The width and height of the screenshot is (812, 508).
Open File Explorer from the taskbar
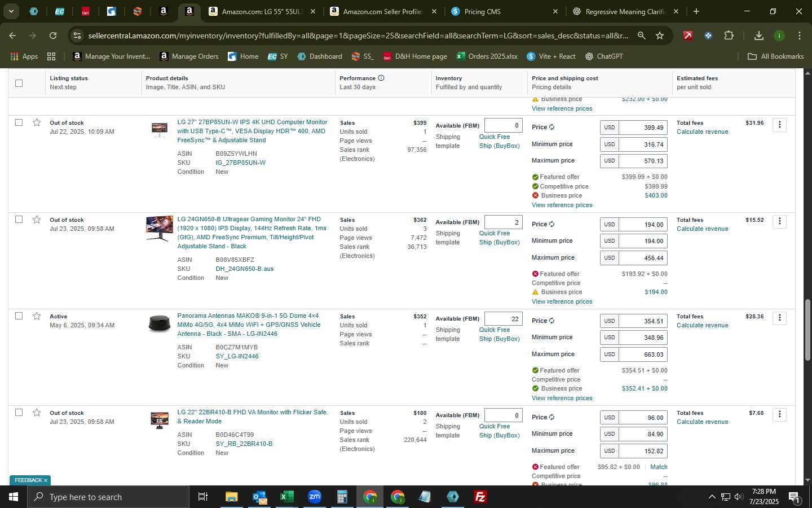tap(232, 497)
